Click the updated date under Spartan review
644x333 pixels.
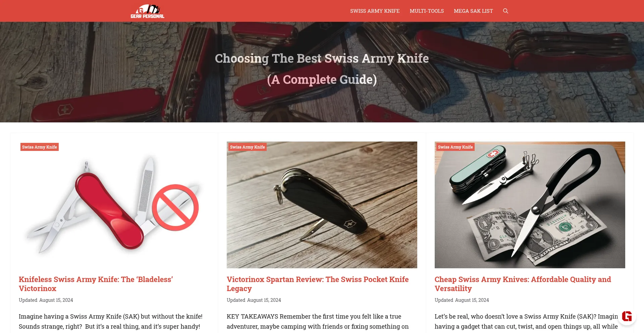click(254, 300)
